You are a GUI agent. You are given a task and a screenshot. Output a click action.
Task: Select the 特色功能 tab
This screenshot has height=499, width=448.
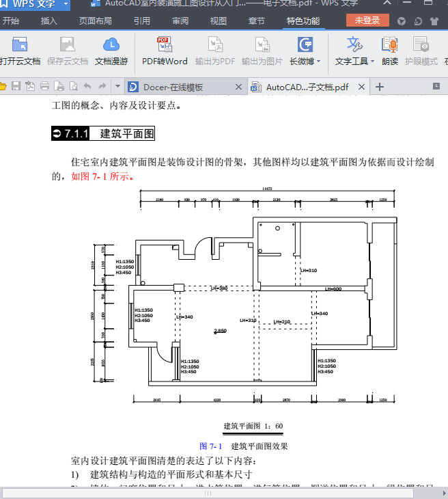[x=303, y=21]
